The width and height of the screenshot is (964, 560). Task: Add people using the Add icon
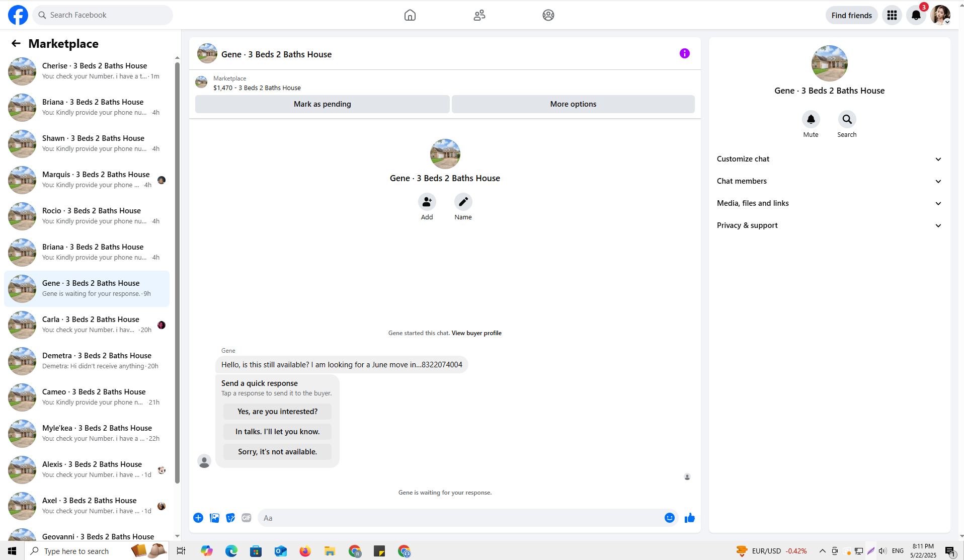pyautogui.click(x=427, y=202)
